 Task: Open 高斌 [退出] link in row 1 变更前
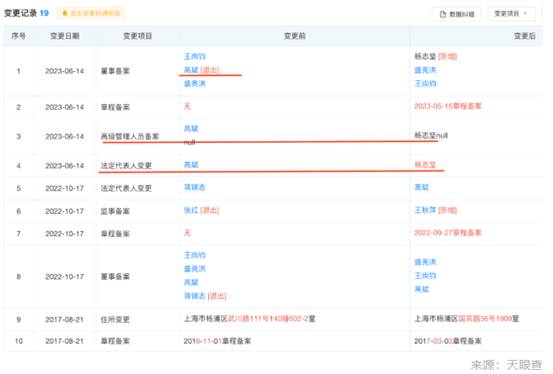point(201,70)
